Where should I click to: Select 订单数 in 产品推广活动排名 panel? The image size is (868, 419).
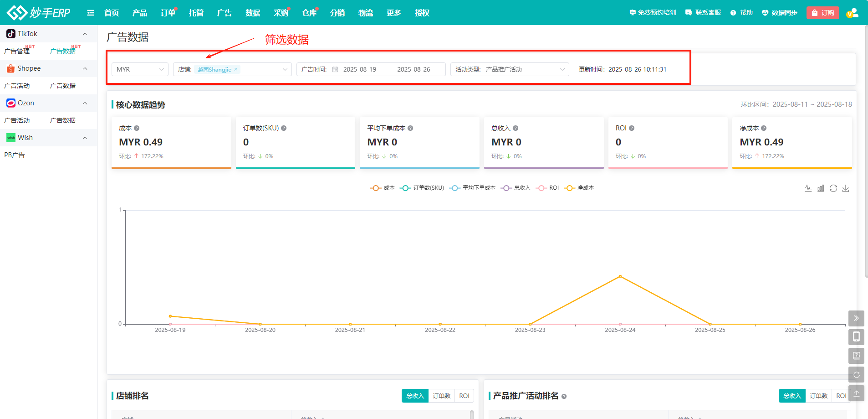tap(818, 396)
